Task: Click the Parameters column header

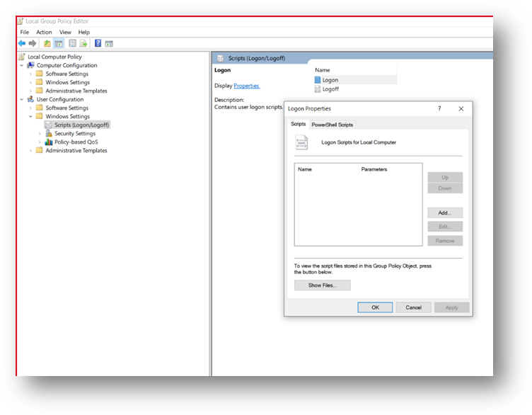Action: [391, 169]
